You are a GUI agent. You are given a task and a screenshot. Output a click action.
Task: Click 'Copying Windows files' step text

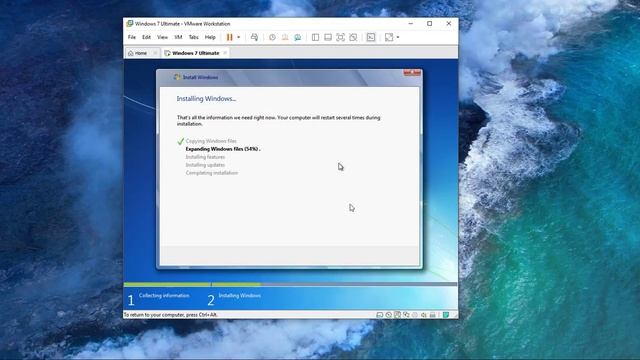click(211, 141)
